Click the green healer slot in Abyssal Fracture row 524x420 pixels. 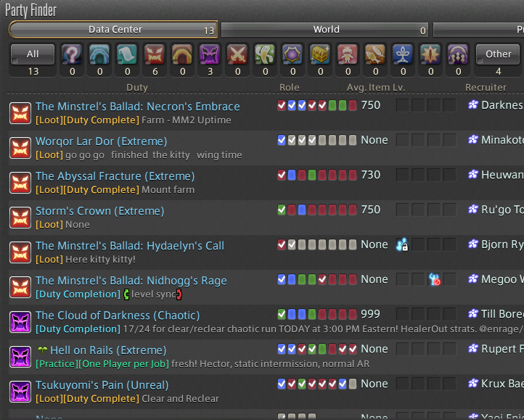tap(312, 175)
